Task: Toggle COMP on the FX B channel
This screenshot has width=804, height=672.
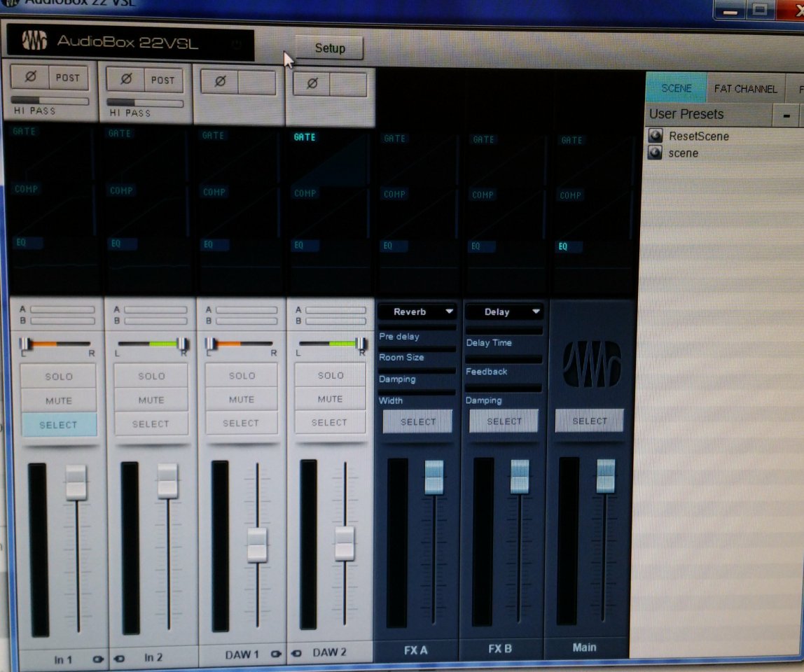Action: click(x=483, y=195)
